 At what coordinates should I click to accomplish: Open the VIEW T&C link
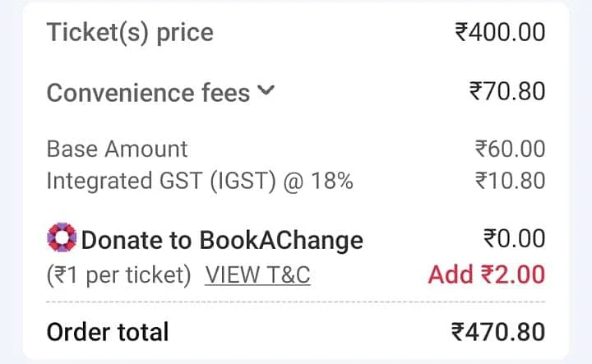[x=257, y=274]
